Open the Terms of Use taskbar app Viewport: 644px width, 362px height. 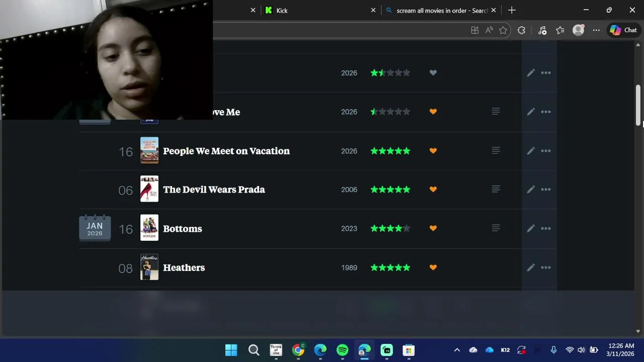point(276,350)
